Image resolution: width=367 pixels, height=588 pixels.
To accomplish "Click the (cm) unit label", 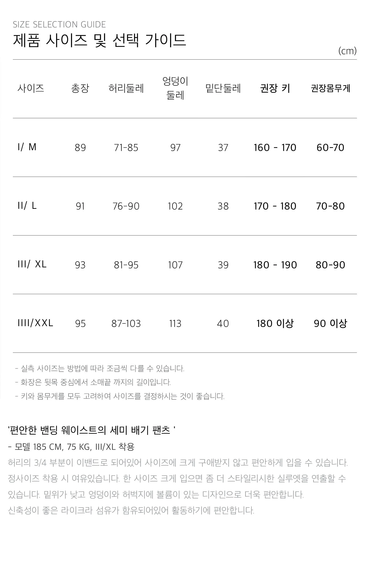I will pyautogui.click(x=347, y=51).
